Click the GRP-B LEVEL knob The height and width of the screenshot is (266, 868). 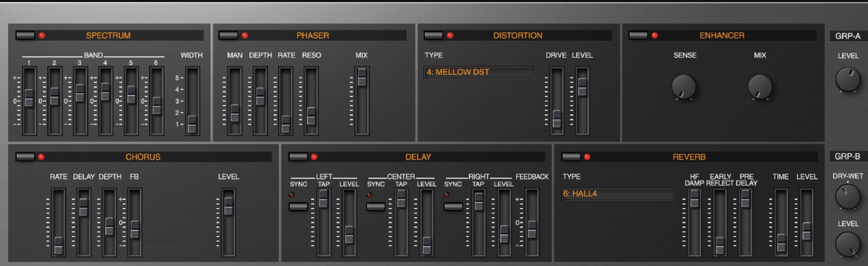[x=847, y=244]
